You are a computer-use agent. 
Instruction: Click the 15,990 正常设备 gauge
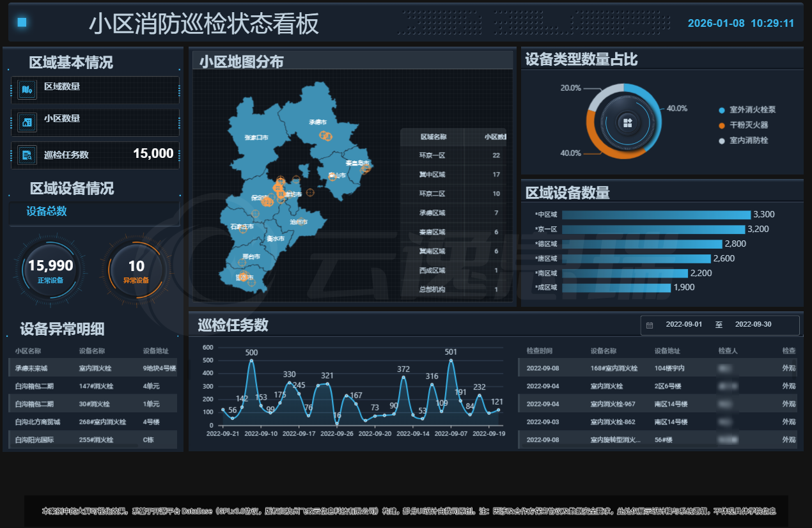tap(51, 270)
